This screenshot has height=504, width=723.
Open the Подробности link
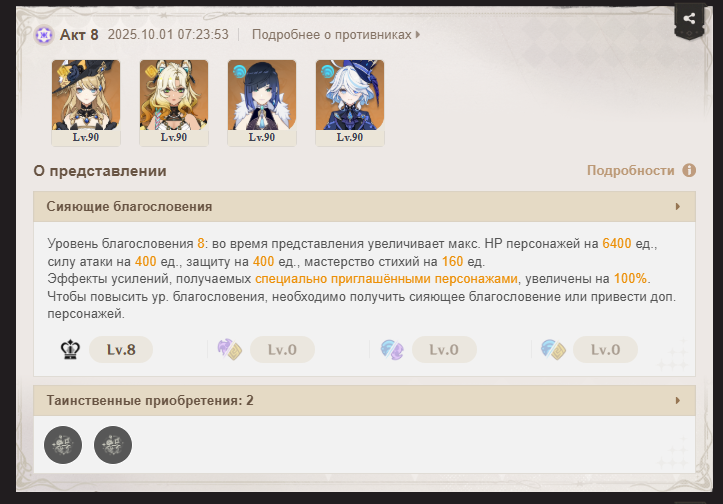coord(630,171)
